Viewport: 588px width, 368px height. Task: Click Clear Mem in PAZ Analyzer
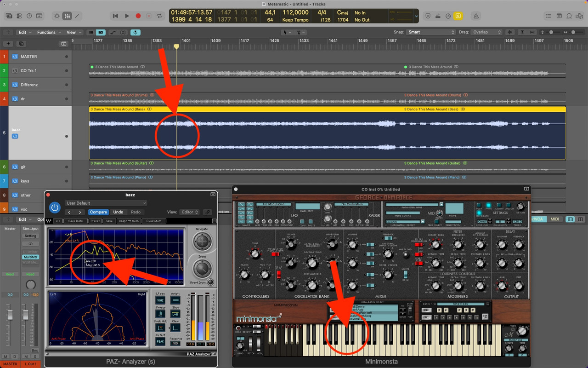point(153,221)
